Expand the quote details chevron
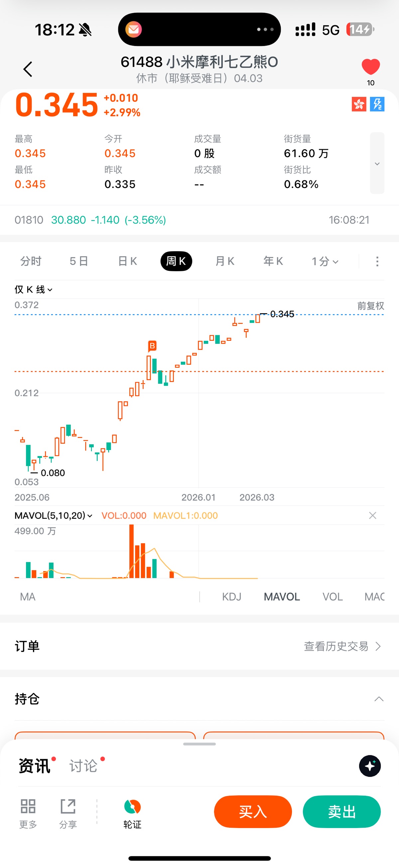This screenshot has width=399, height=868. pyautogui.click(x=377, y=164)
